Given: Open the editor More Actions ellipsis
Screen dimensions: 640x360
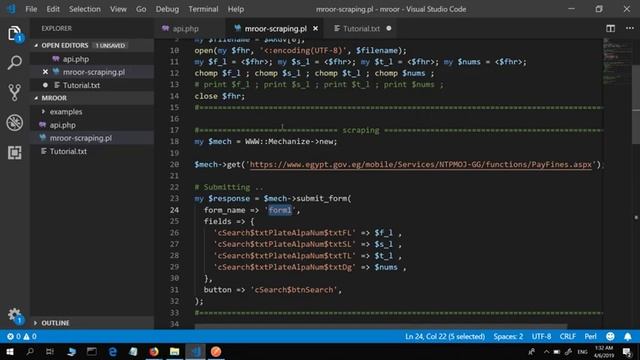Looking at the screenshot, I should pos(629,28).
